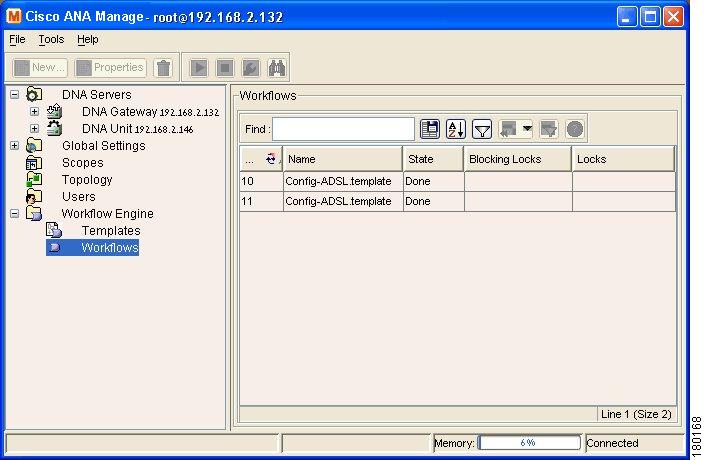Click the funnel filter icon
This screenshot has height=460, width=704.
tap(482, 129)
